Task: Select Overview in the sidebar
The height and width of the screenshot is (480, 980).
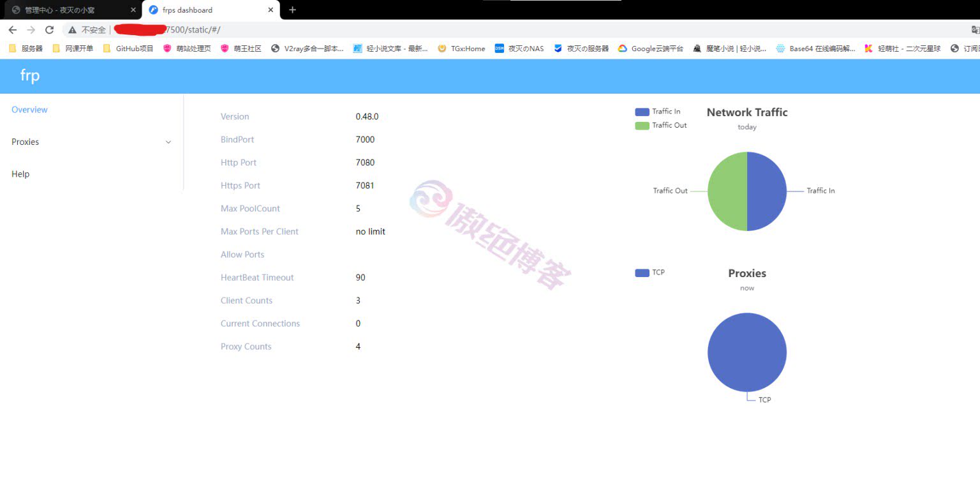Action: 29,110
